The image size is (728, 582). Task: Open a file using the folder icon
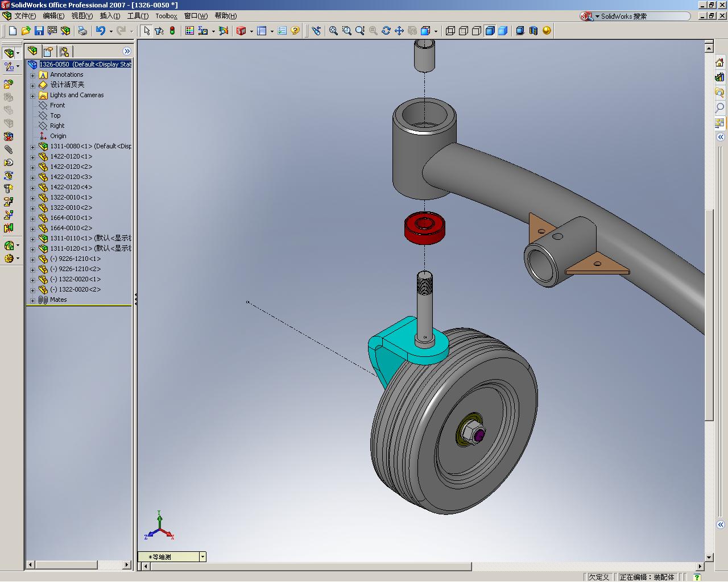click(x=26, y=31)
